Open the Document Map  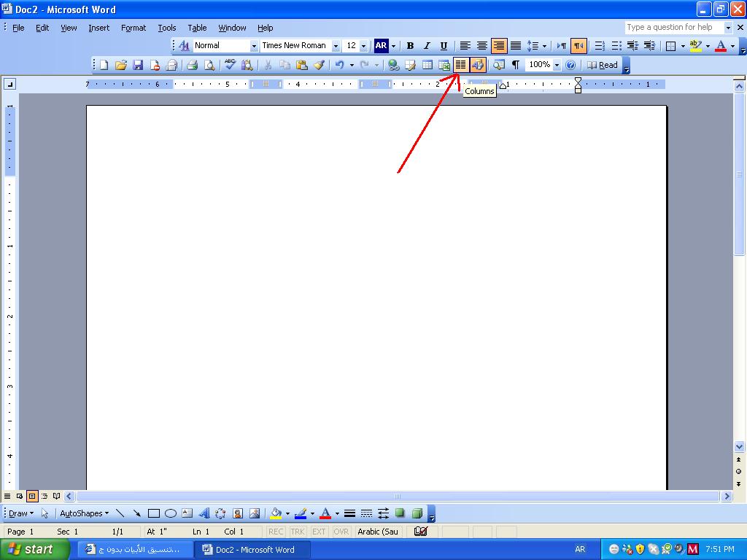499,65
